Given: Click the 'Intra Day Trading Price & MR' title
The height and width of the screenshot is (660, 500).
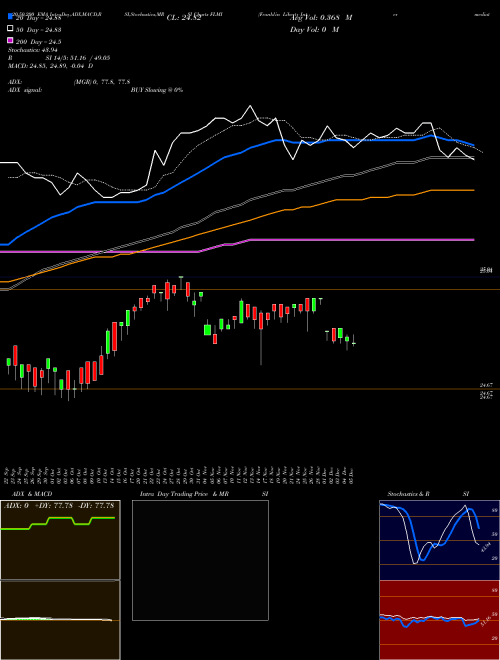Looking at the screenshot, I should click(x=184, y=494).
